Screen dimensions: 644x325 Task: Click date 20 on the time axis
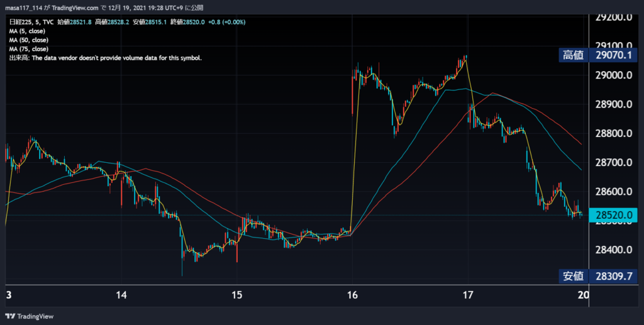pos(583,295)
